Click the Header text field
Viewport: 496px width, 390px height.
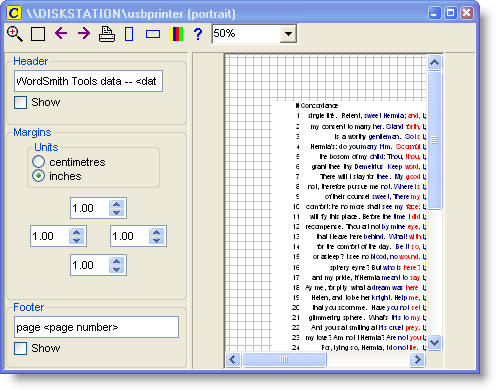tap(88, 81)
